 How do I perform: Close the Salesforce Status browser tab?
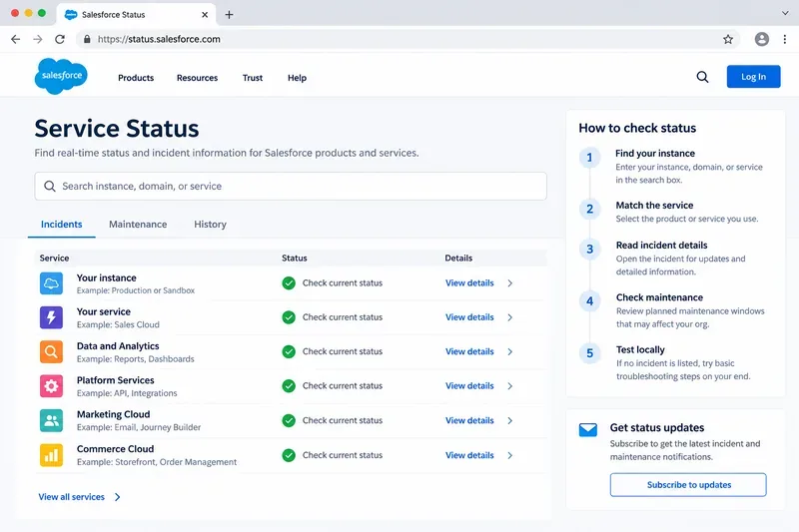coord(205,15)
